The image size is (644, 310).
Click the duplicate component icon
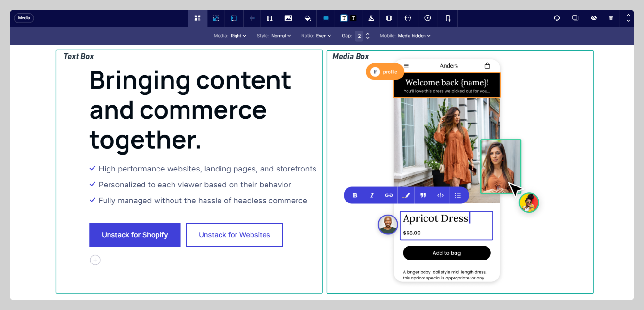point(575,18)
